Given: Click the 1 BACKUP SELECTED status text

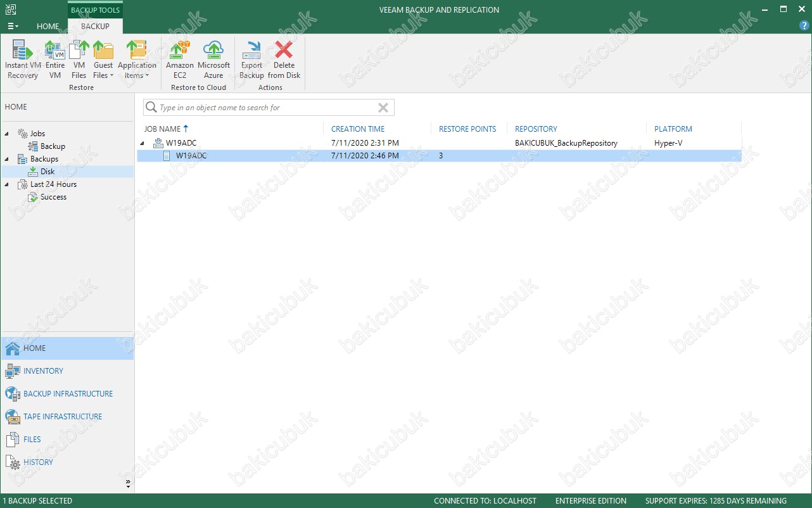Looking at the screenshot, I should tap(38, 501).
